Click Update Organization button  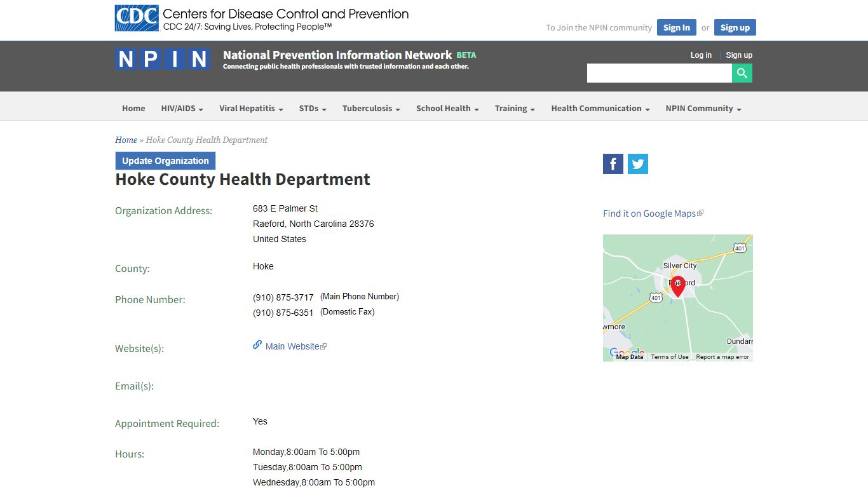(x=165, y=161)
